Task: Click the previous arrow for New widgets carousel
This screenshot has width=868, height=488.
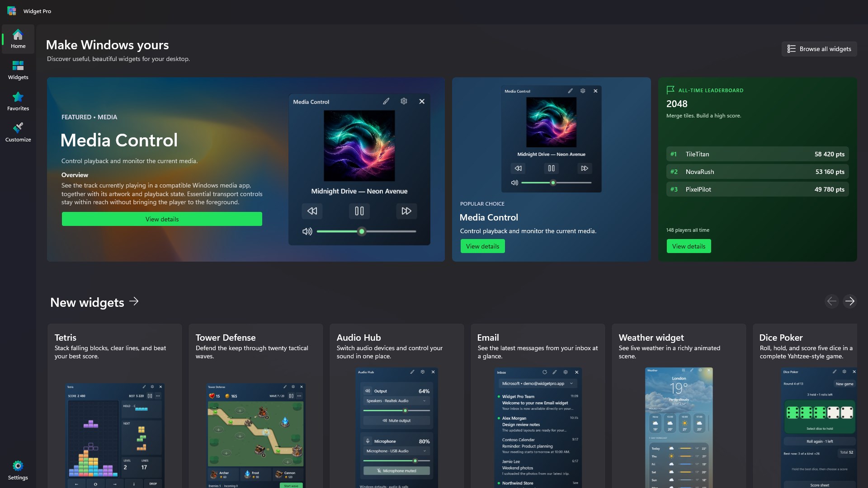Action: (x=831, y=301)
